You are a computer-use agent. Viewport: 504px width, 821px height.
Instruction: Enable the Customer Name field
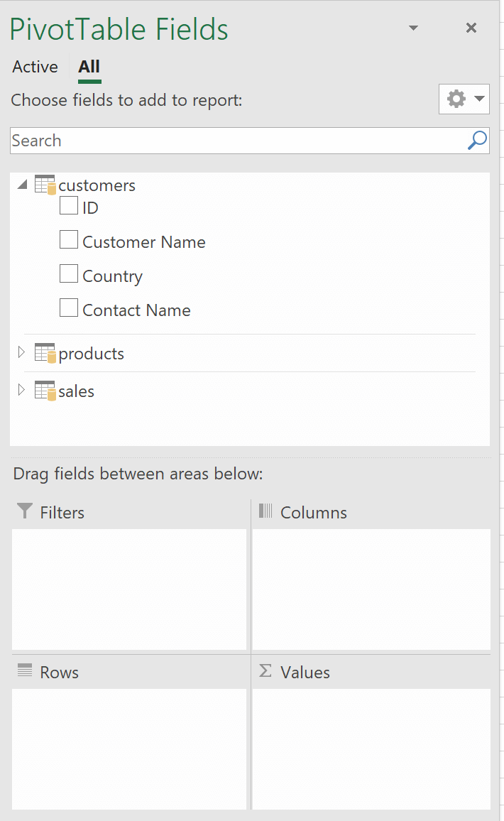tap(69, 239)
